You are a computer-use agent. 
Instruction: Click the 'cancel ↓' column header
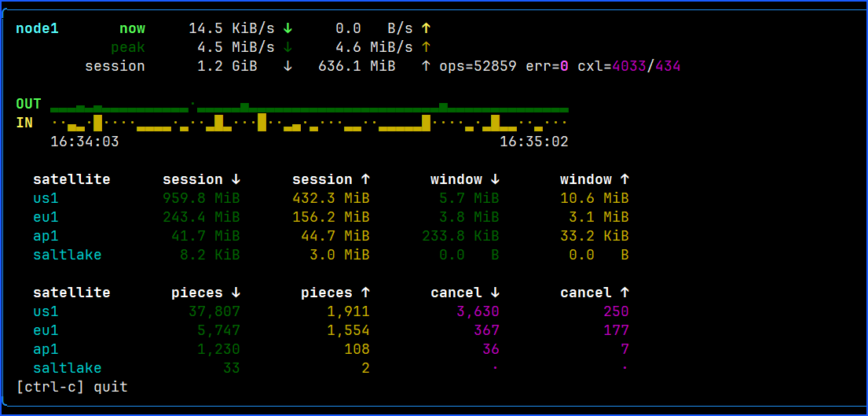465,293
